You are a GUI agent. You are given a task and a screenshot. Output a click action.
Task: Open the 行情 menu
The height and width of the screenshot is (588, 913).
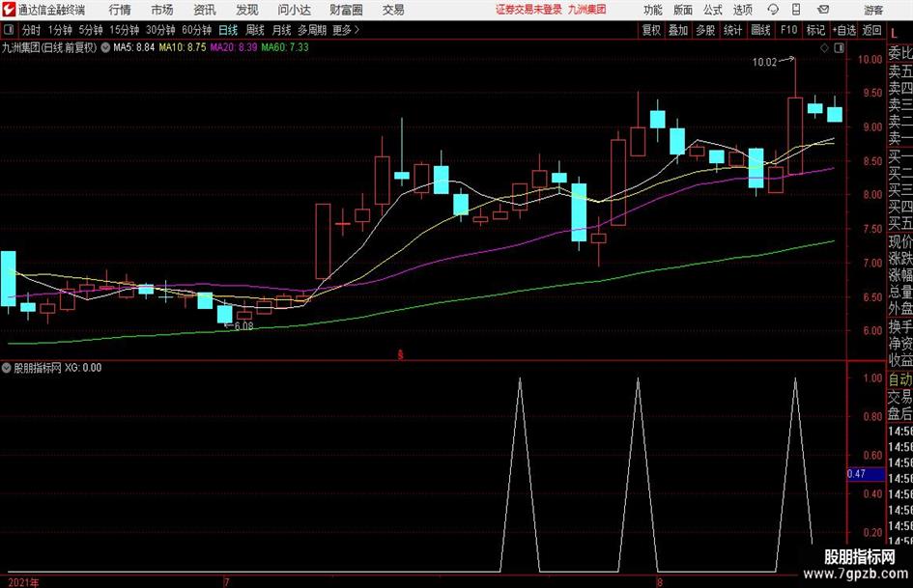[120, 10]
